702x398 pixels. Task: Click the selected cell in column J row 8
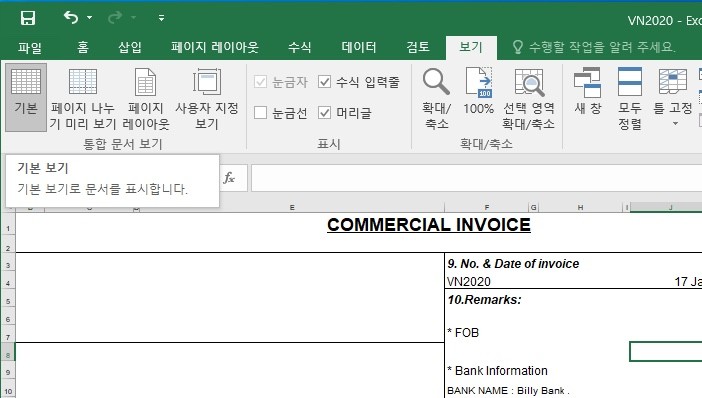[666, 352]
